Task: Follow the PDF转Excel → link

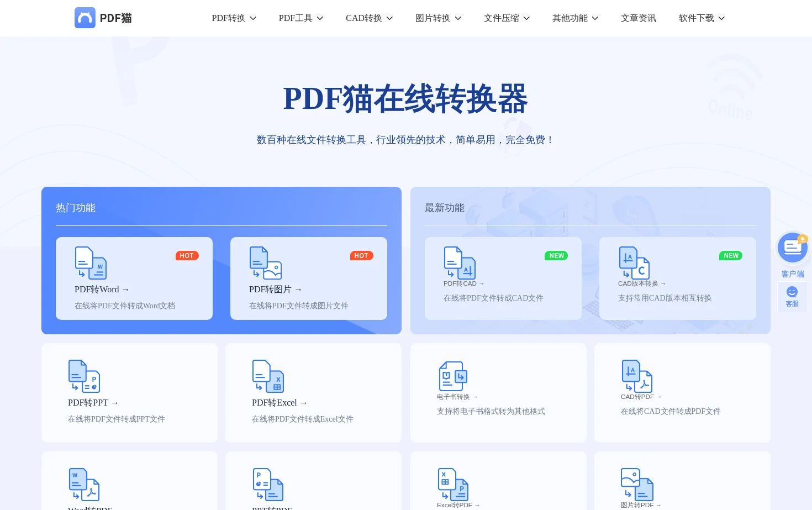Action: (x=279, y=403)
